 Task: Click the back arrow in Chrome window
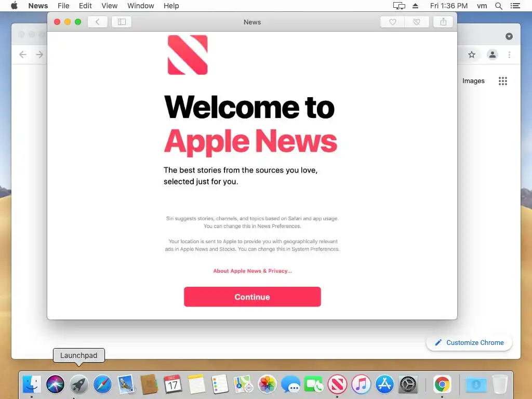click(x=23, y=55)
